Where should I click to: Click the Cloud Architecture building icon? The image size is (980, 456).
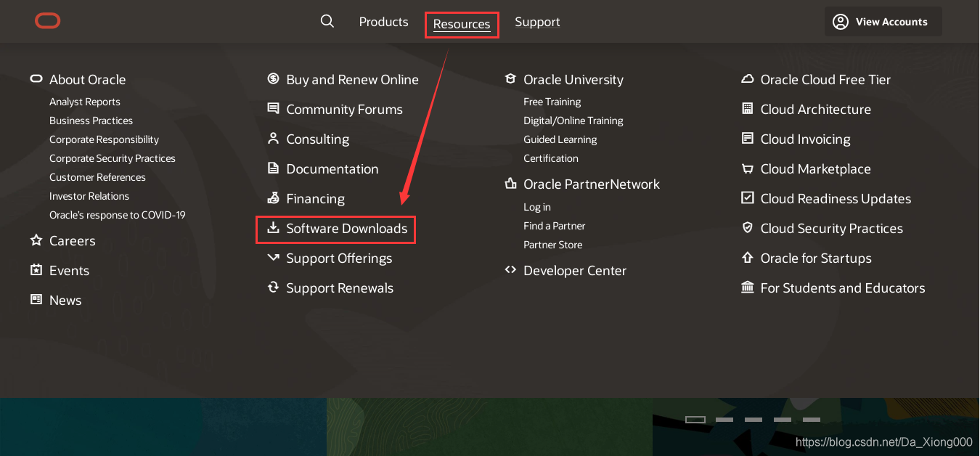coord(747,108)
